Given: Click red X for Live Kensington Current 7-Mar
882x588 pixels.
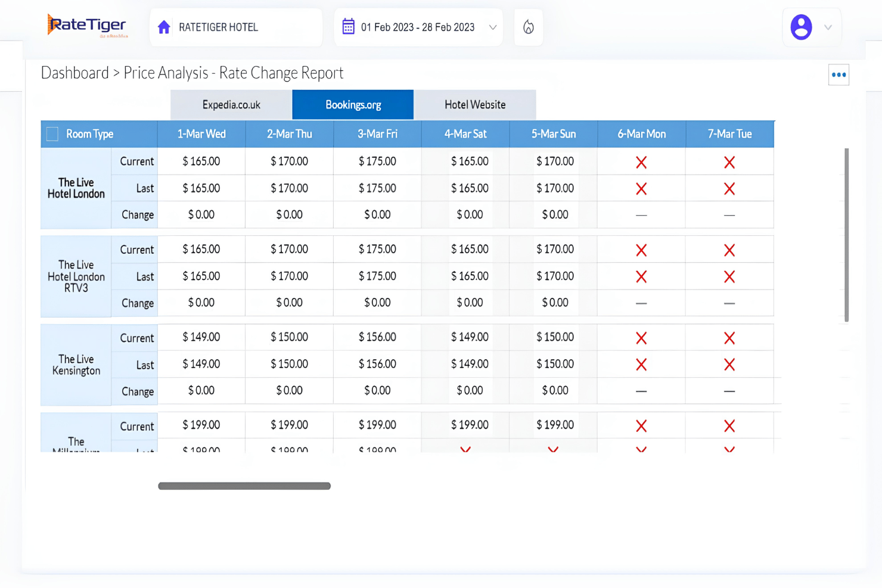Looking at the screenshot, I should click(729, 338).
